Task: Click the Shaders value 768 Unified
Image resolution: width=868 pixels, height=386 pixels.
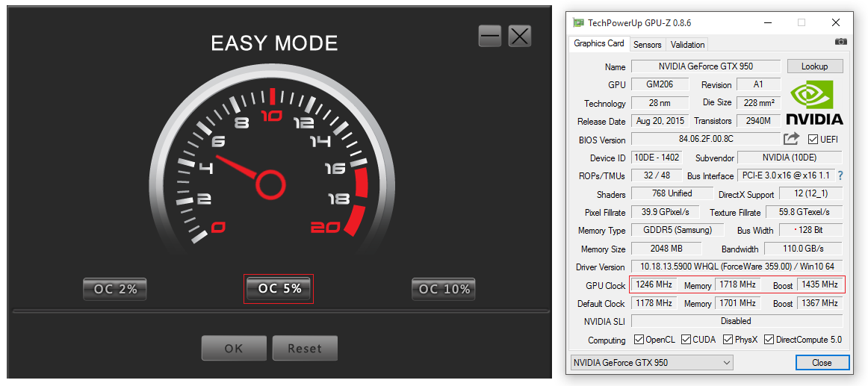Action: pyautogui.click(x=671, y=193)
